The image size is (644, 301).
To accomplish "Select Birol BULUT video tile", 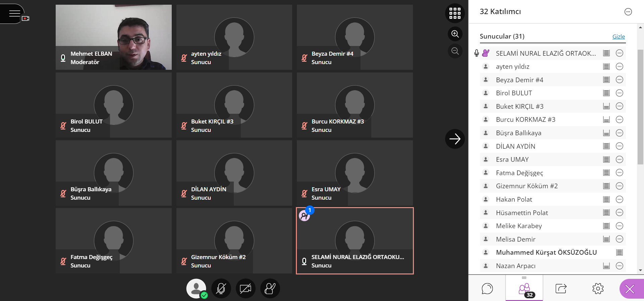I will [x=114, y=105].
